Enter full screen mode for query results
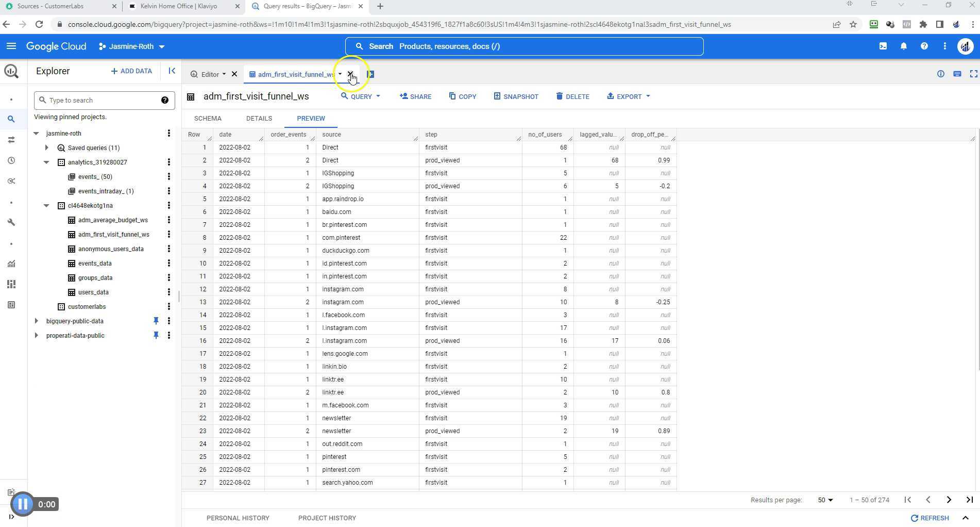Viewport: 980px width, 527px height. tap(973, 74)
